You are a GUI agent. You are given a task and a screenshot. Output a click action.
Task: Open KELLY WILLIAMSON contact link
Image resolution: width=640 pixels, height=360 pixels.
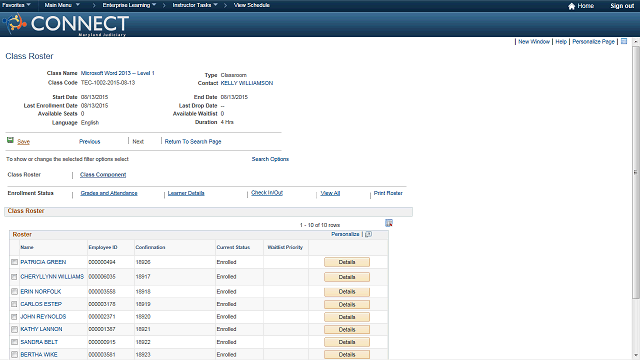click(x=247, y=83)
